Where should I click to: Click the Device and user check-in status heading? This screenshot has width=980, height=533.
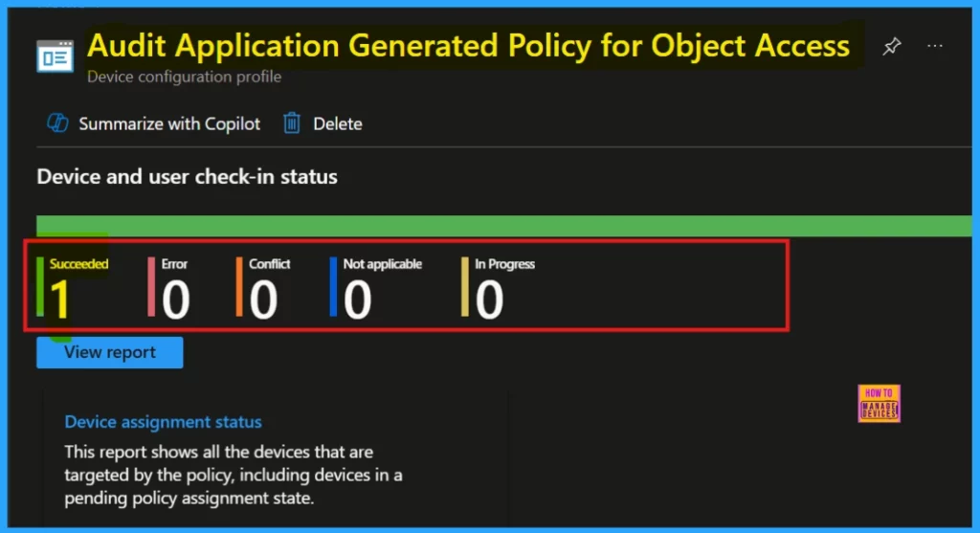click(x=187, y=177)
